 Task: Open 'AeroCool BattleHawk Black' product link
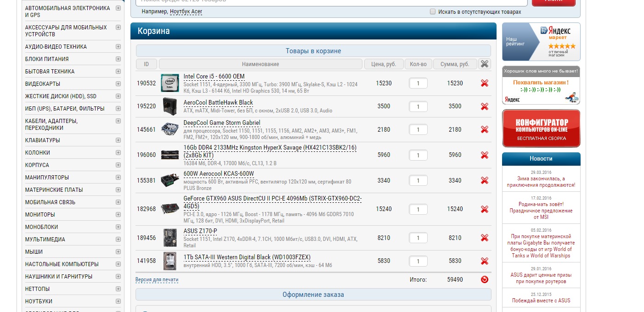218,103
